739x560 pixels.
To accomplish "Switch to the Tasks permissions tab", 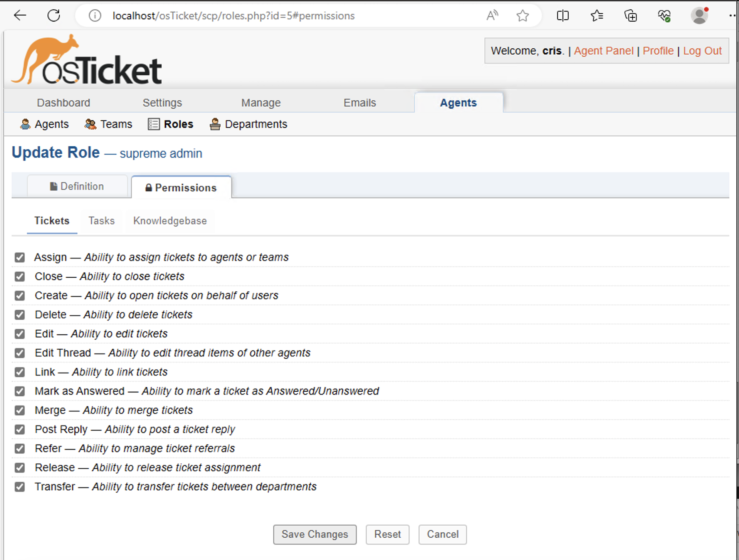I will [101, 221].
